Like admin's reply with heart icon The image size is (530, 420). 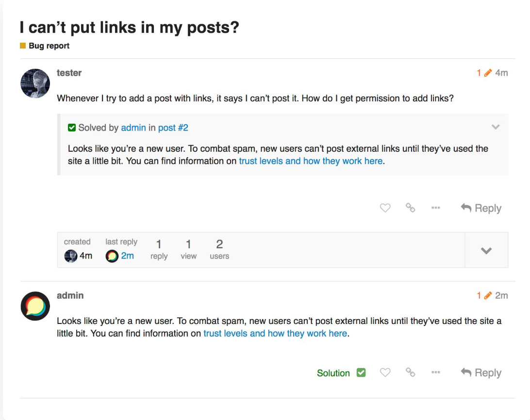[x=385, y=372]
